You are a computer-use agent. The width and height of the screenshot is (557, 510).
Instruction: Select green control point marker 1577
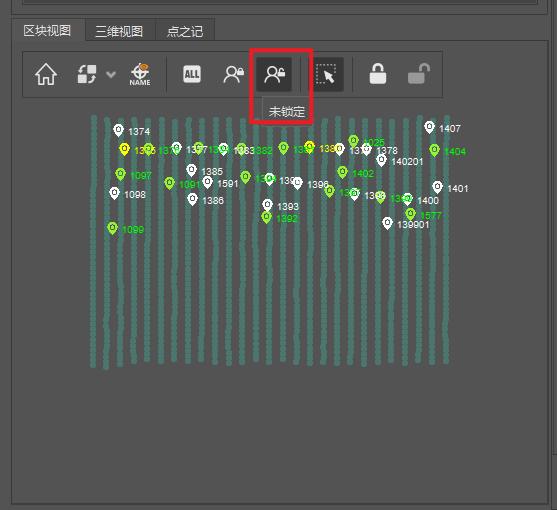pos(410,214)
